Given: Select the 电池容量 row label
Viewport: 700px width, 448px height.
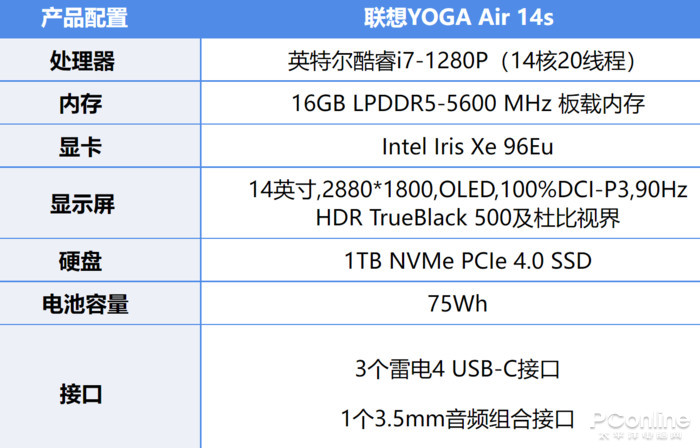Looking at the screenshot, I should point(85,304).
